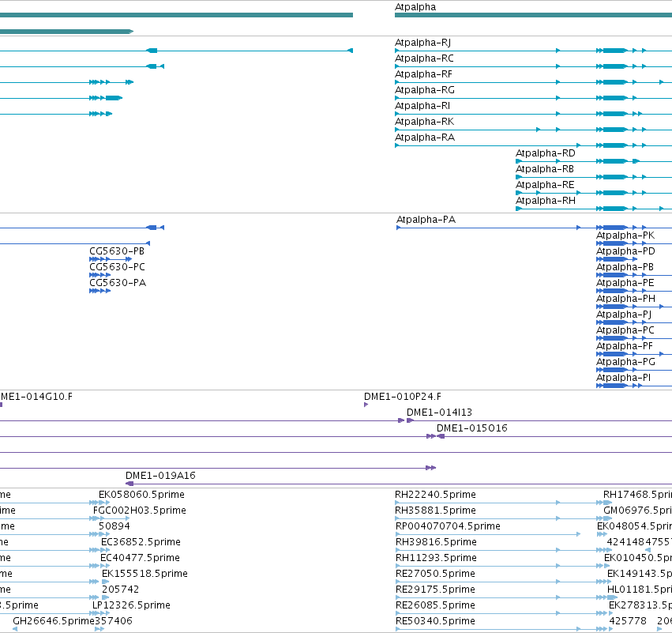Select the Atpalpha-RK transcript label
This screenshot has height=633, width=672.
click(x=424, y=122)
